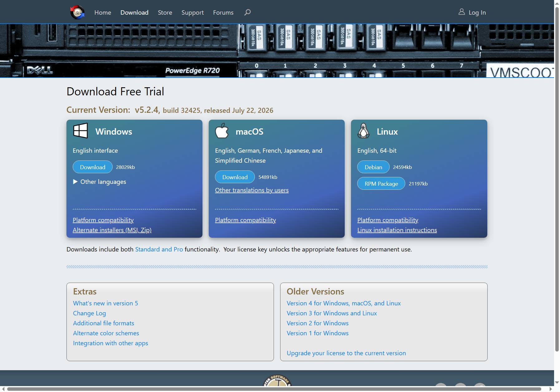Open the Change Log link
560x392 pixels.
point(90,313)
